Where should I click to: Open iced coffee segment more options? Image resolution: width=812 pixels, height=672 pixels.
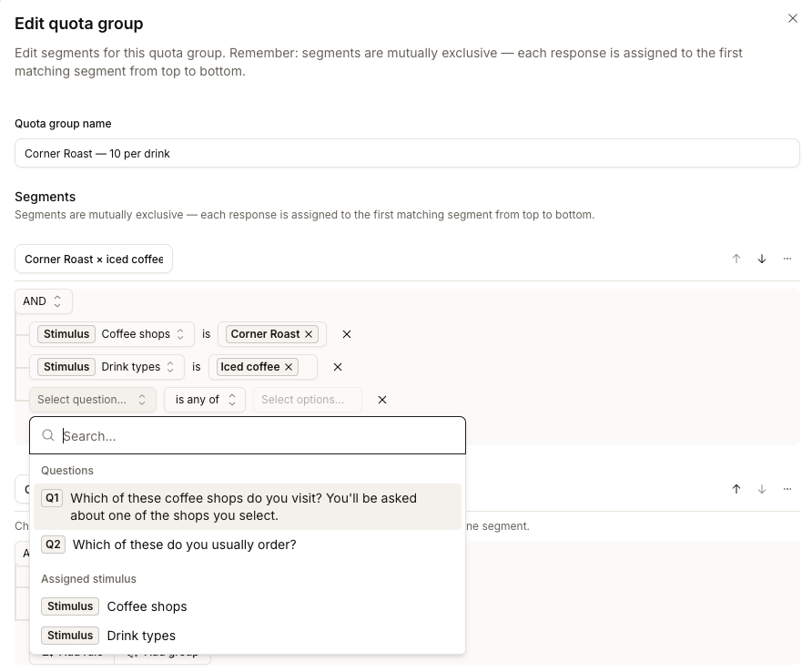pos(787,259)
